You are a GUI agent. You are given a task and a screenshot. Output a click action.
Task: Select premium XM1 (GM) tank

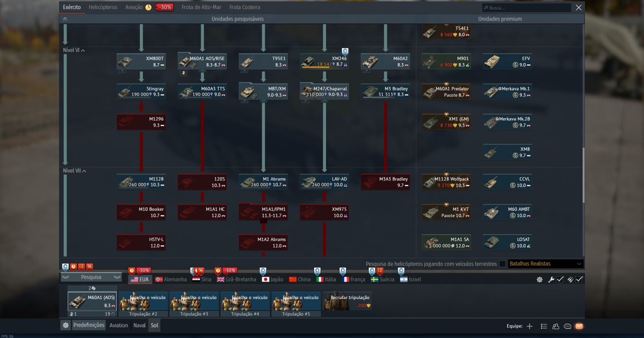446,122
